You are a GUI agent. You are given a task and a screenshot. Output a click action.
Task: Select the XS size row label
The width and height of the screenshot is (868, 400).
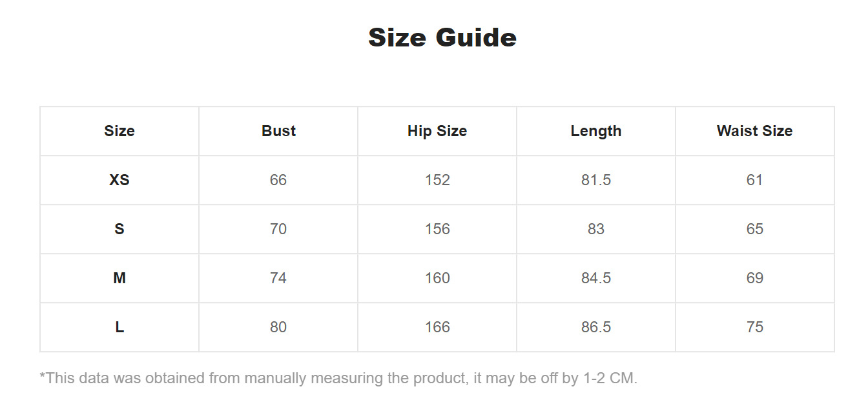click(119, 180)
